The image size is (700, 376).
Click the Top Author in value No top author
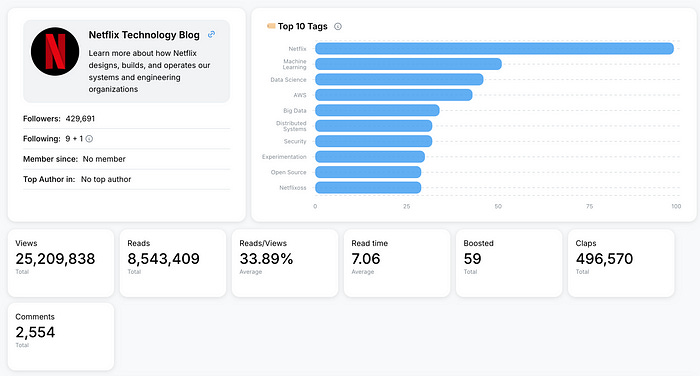click(106, 179)
